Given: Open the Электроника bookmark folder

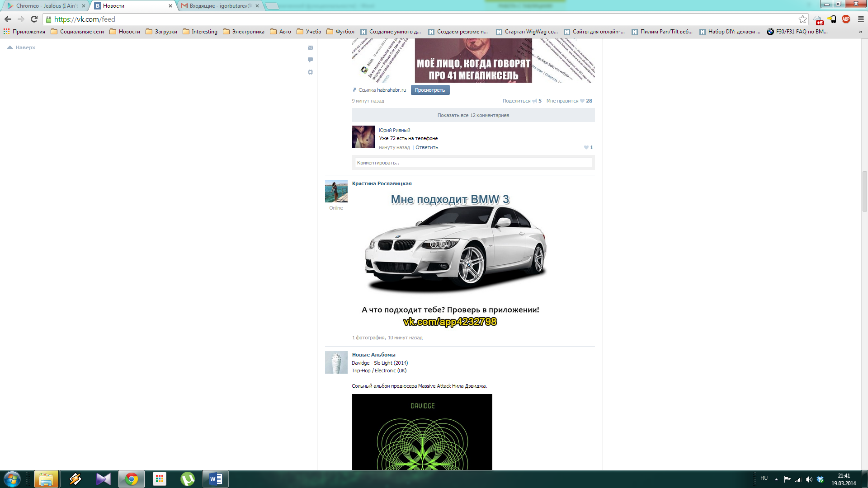Looking at the screenshot, I should pyautogui.click(x=244, y=32).
